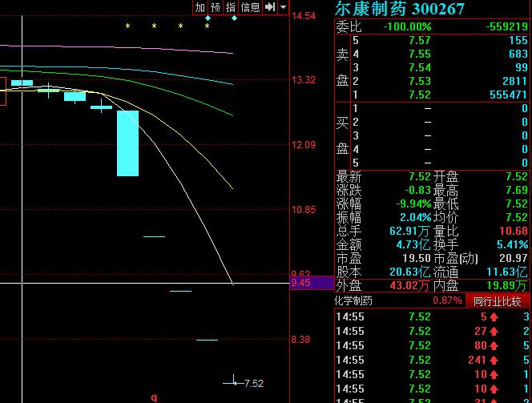Click the 外盘 value 43.02万
532x403 pixels.
[409, 285]
